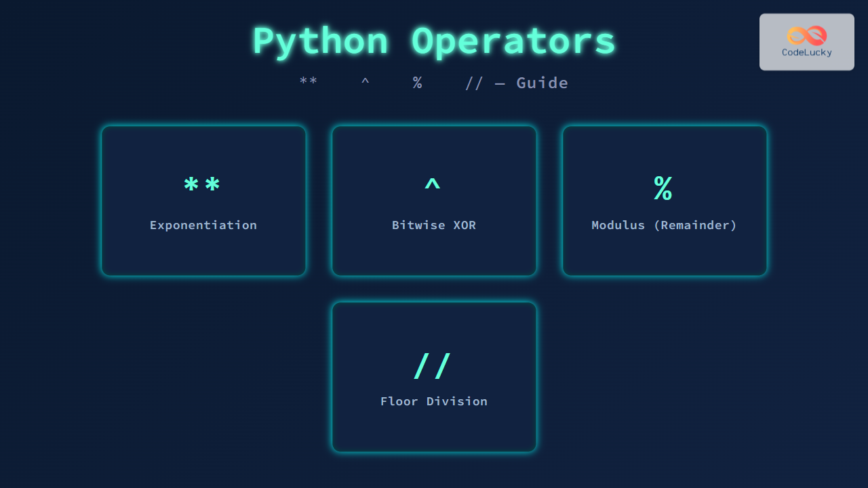
Task: Click the 'Bitwise XOR' label text
Action: click(434, 225)
